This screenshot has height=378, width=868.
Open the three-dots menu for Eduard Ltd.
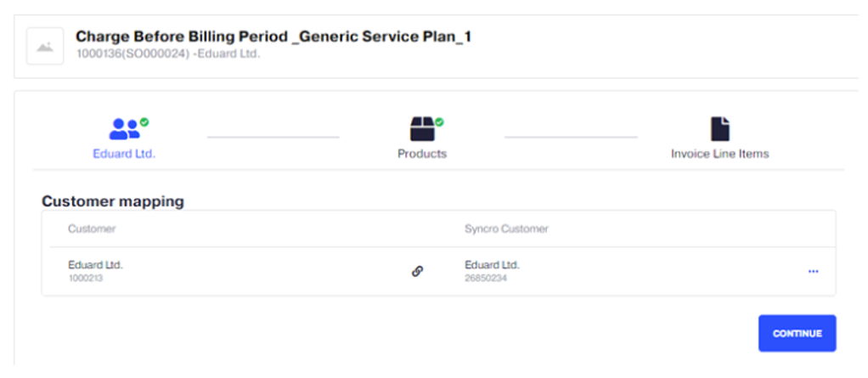[813, 271]
